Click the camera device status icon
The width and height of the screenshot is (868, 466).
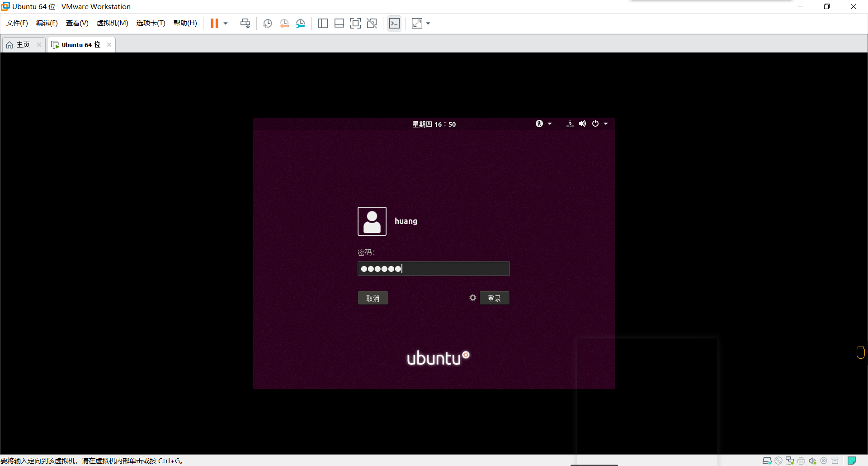point(824,461)
